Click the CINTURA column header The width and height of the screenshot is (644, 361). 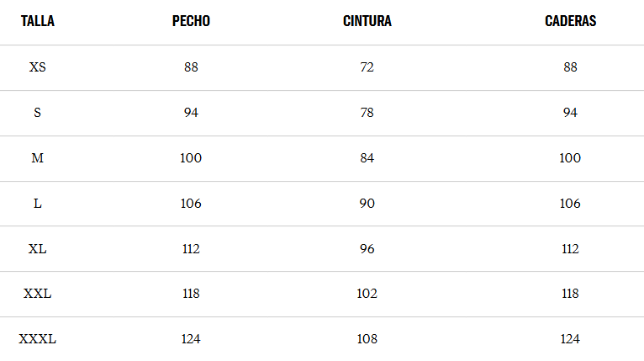click(367, 21)
